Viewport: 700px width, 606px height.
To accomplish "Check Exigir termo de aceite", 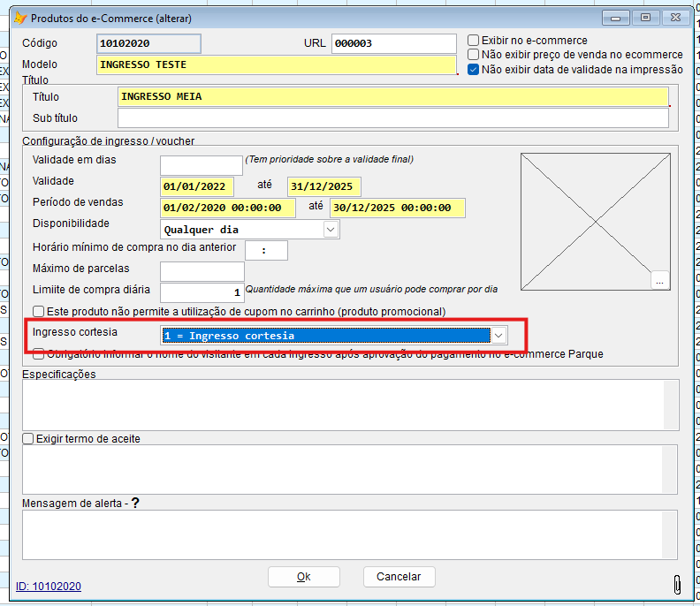I will pos(28,439).
